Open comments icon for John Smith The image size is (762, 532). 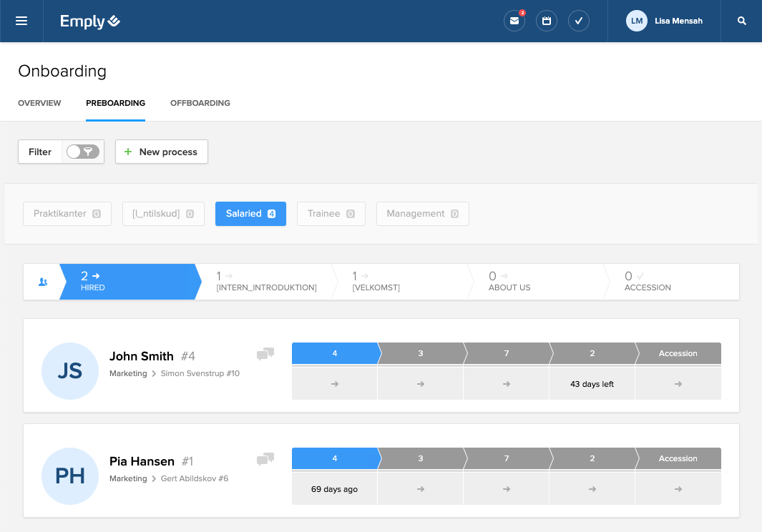click(x=265, y=354)
